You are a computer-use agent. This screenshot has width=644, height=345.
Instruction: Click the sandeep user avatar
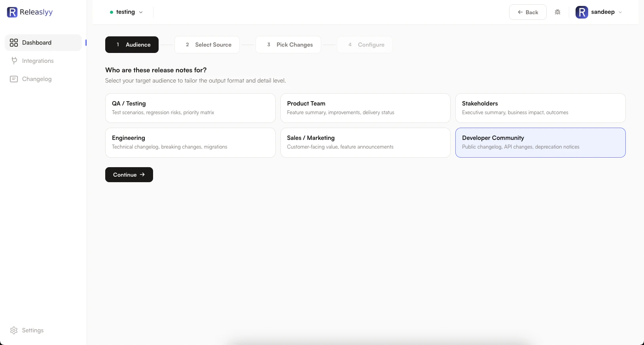[581, 12]
